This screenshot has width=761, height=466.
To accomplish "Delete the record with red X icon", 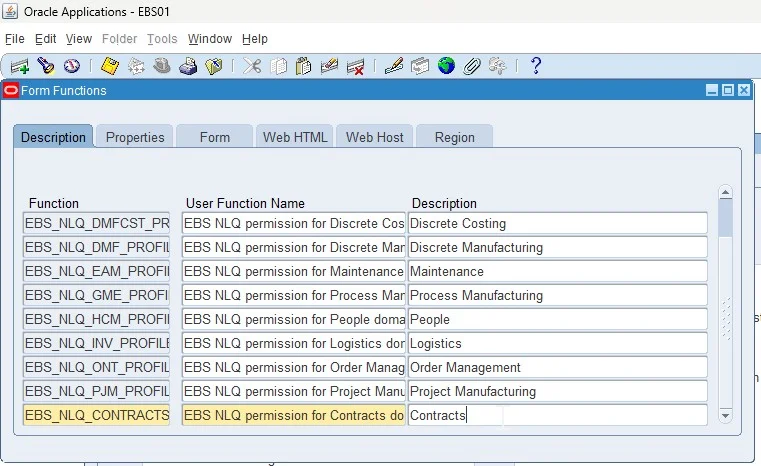I will [x=355, y=67].
